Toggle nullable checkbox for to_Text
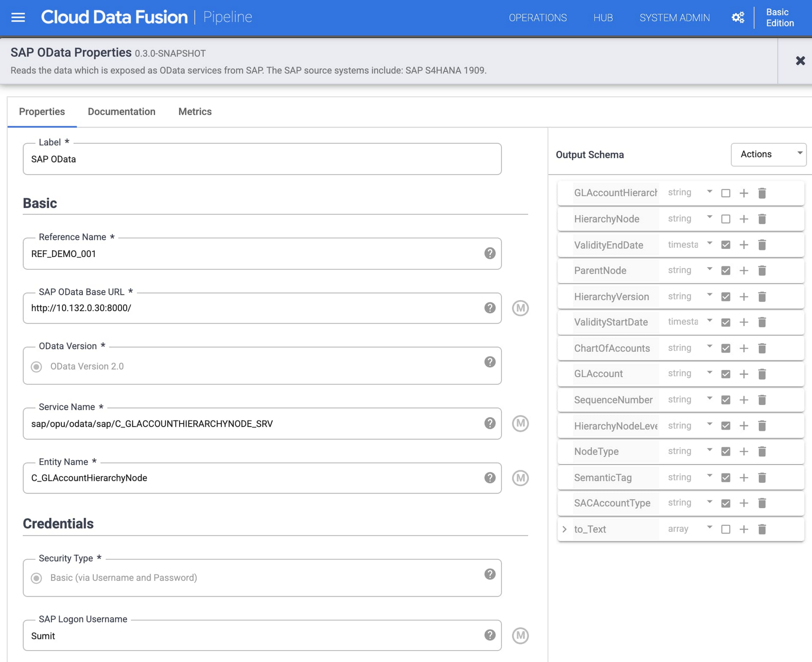The image size is (812, 662). pos(726,529)
